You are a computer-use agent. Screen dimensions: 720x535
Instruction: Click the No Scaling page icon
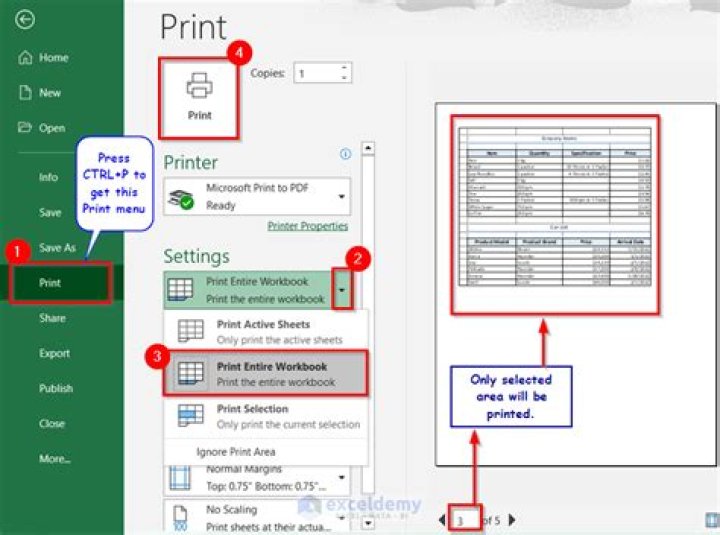180,518
